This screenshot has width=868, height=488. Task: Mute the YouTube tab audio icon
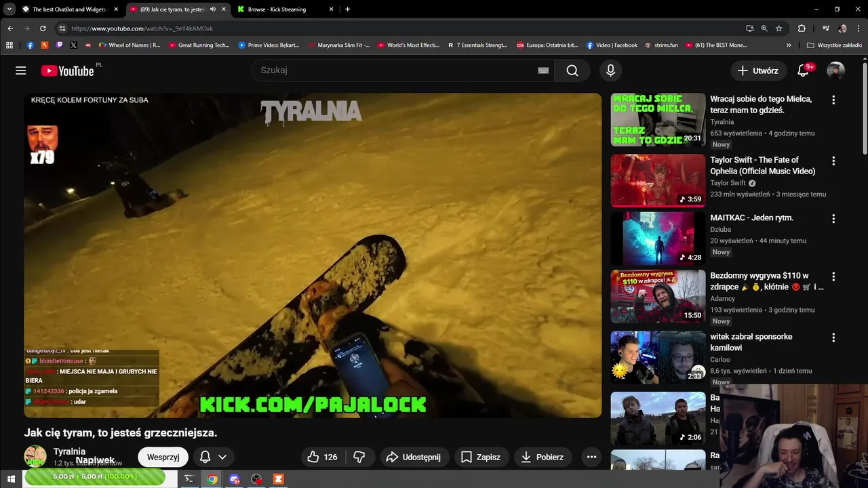[x=213, y=9]
